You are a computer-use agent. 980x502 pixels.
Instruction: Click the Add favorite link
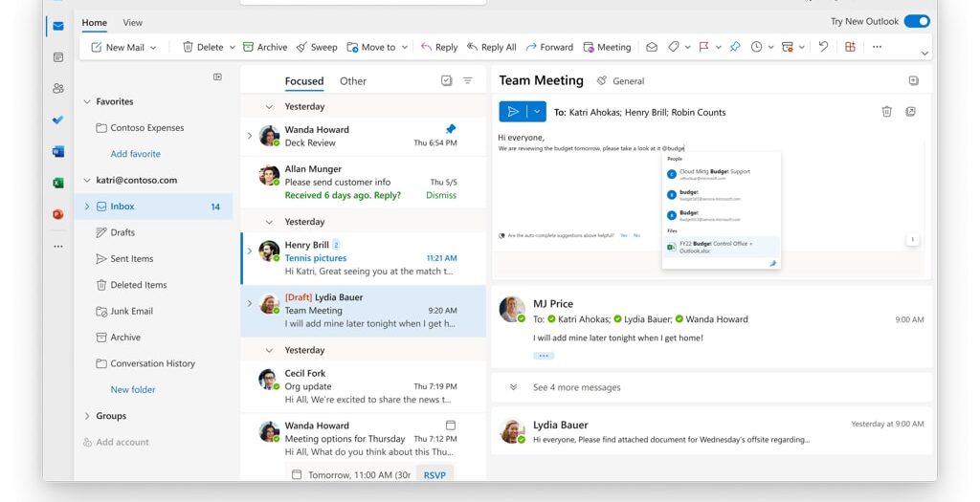coord(136,154)
